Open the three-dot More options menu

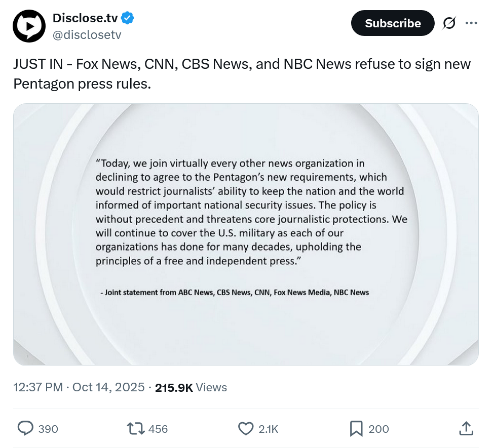click(x=471, y=23)
